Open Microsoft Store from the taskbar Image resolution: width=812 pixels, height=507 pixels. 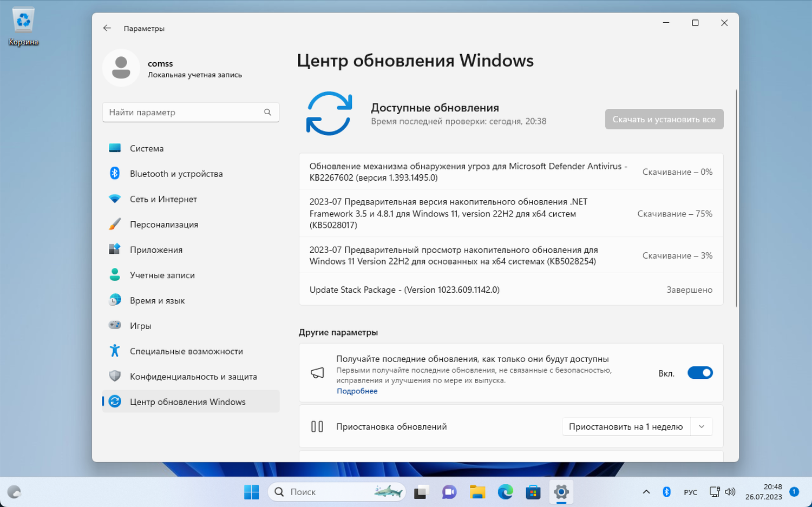(533, 492)
